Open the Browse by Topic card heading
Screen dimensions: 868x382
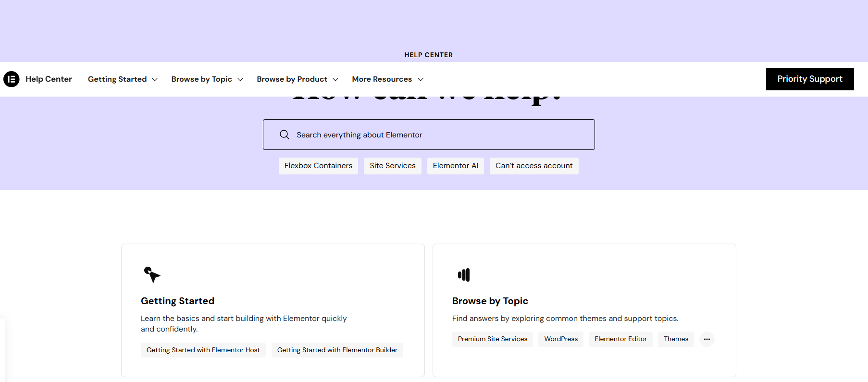[490, 301]
